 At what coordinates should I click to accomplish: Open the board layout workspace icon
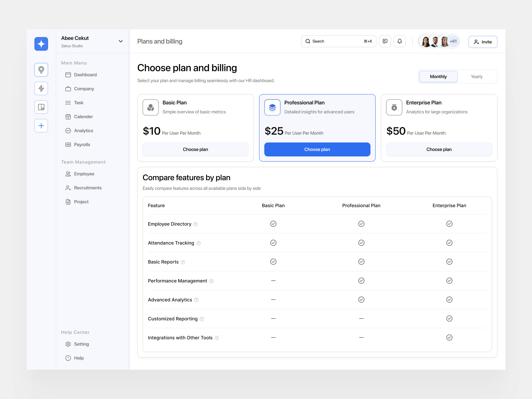41,107
